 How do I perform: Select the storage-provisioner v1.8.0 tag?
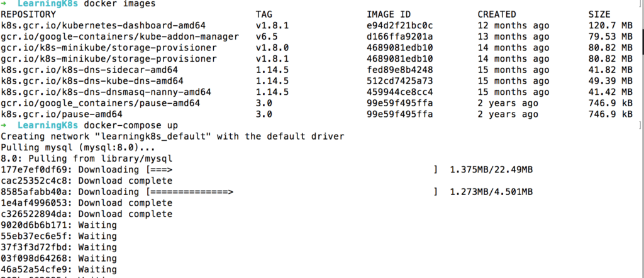[x=270, y=48]
